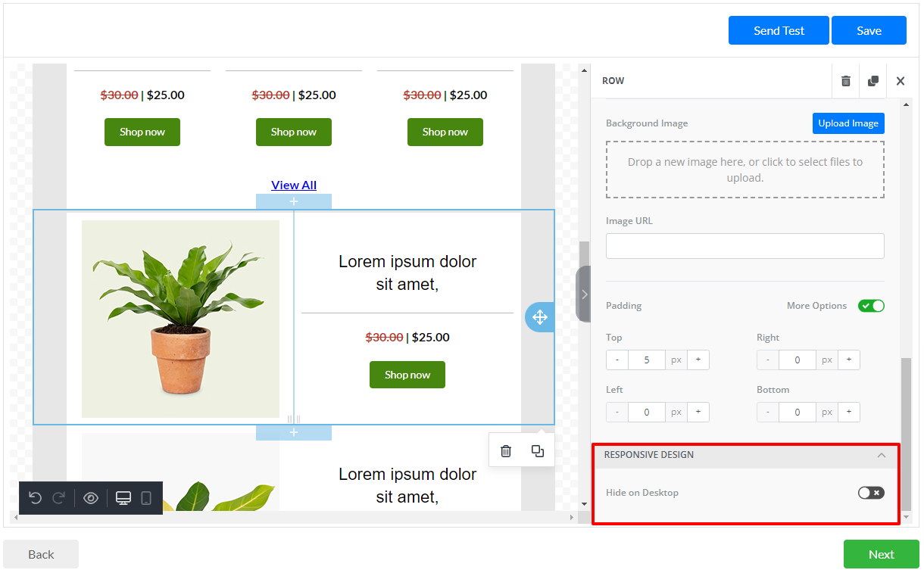Click trash icon below the selected row
Viewport: 924px width, 573px height.
pyautogui.click(x=506, y=451)
